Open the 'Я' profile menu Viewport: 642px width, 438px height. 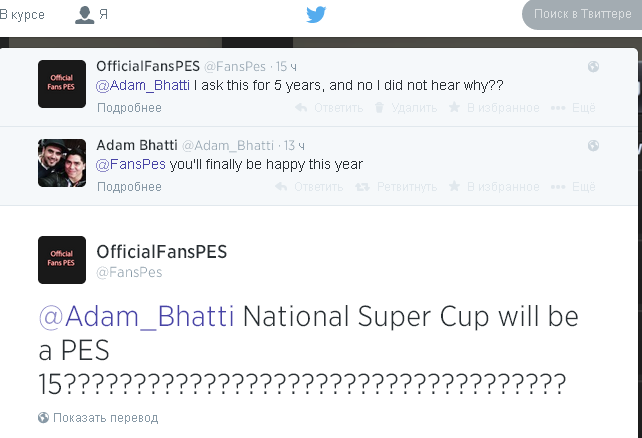point(92,15)
